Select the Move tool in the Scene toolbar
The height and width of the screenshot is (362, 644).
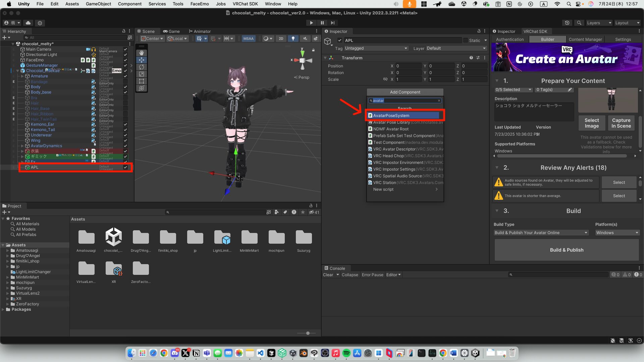[141, 60]
